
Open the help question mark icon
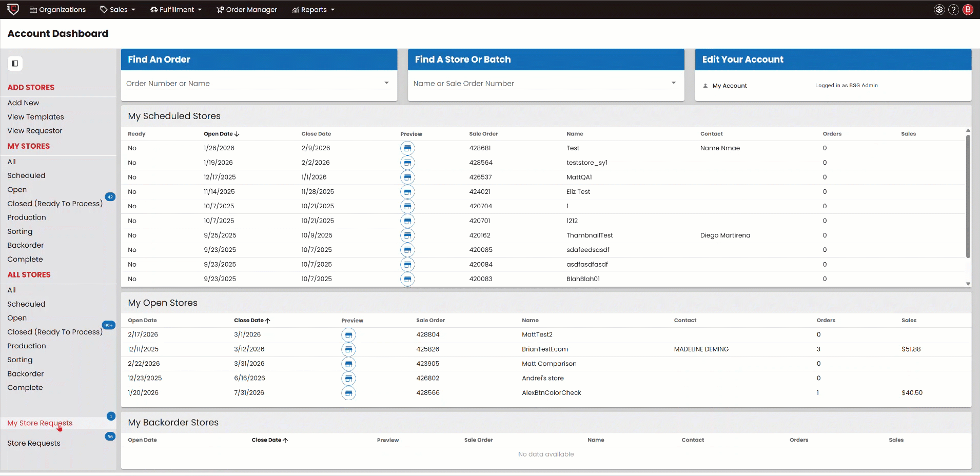[x=953, y=10]
